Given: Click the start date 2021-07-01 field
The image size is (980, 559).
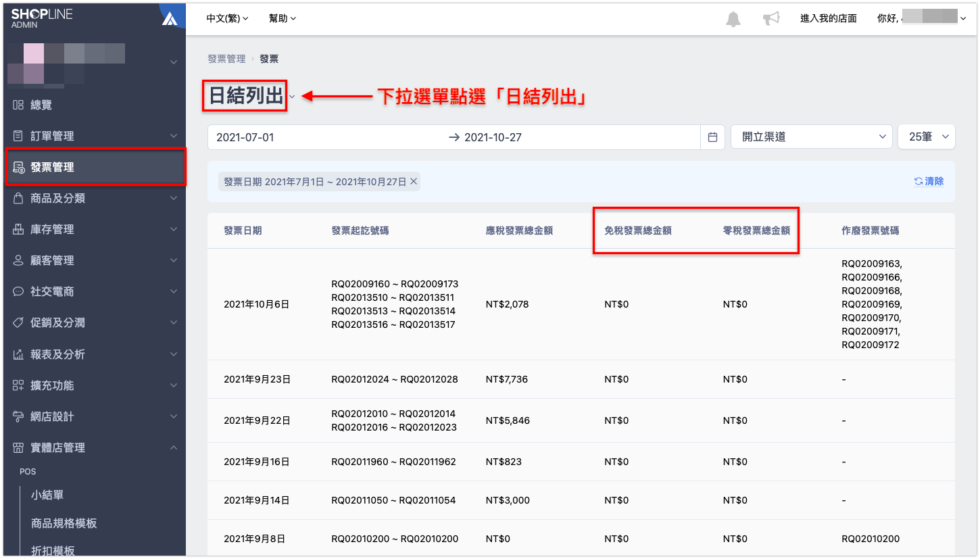Looking at the screenshot, I should click(324, 137).
